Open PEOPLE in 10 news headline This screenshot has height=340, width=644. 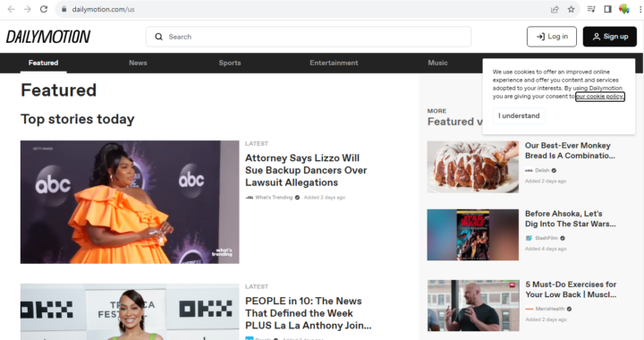click(x=308, y=313)
